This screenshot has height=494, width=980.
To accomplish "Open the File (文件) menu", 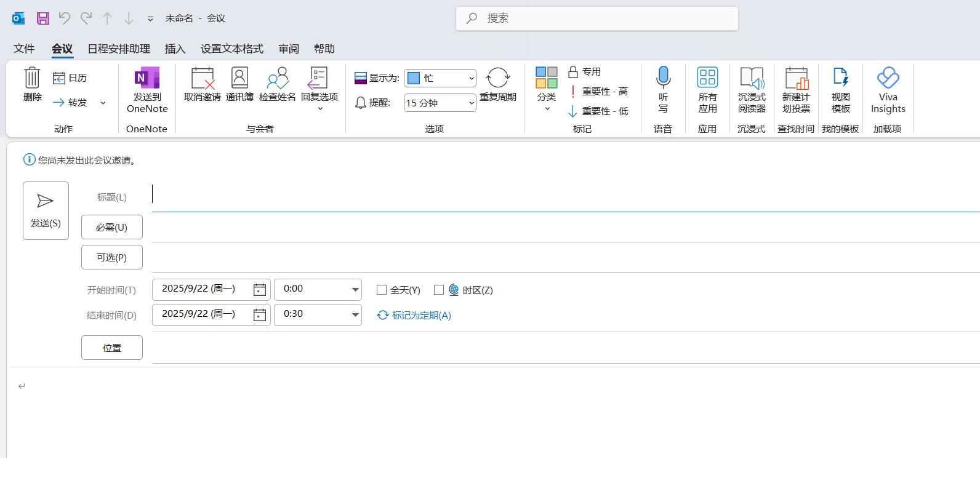I will click(24, 49).
